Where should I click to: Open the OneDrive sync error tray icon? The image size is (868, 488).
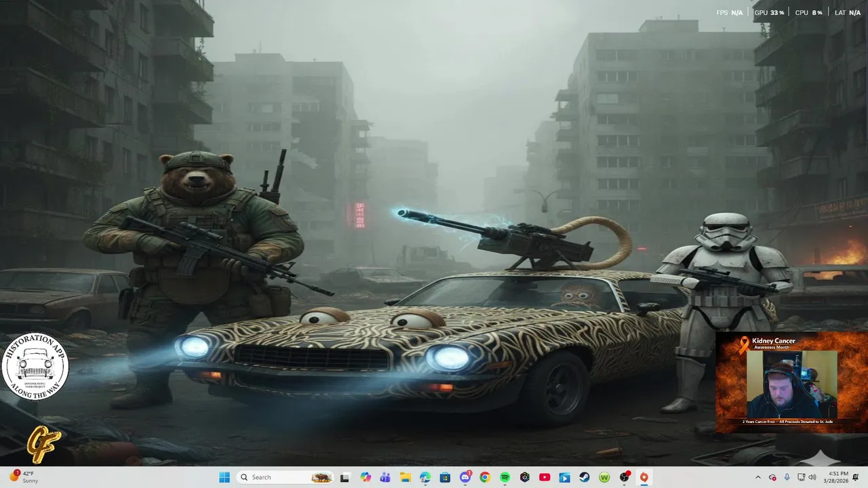coord(772,477)
